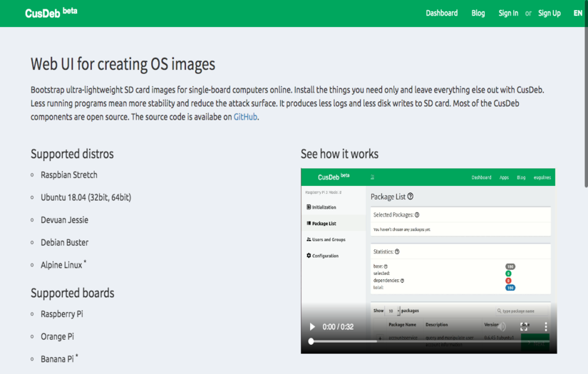The image size is (588, 374).
Task: Mute the video volume icon
Action: point(502,327)
